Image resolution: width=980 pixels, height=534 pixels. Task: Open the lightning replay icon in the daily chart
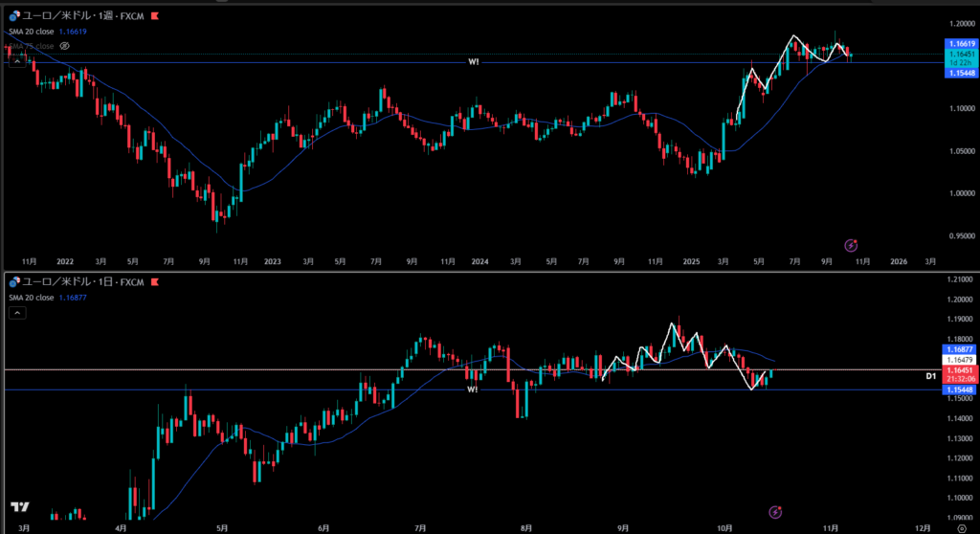[x=776, y=512]
